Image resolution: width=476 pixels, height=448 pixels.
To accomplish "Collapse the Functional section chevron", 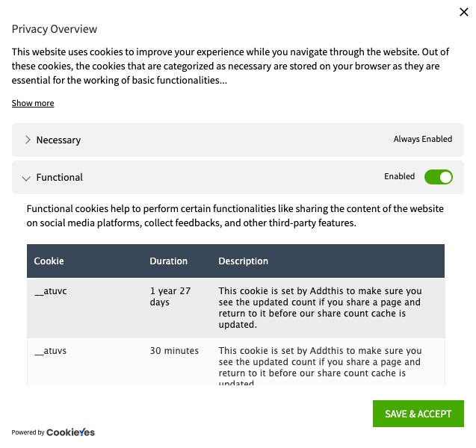I will 27,178.
